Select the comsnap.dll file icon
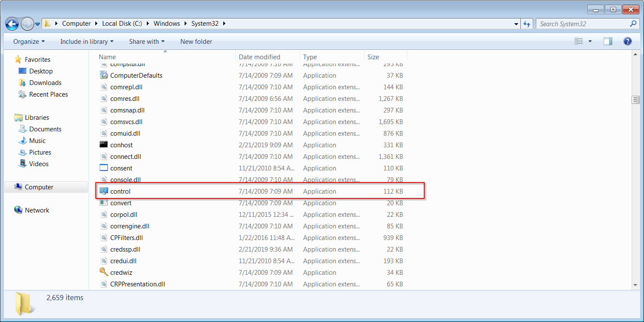The height and width of the screenshot is (322, 644). tap(103, 110)
